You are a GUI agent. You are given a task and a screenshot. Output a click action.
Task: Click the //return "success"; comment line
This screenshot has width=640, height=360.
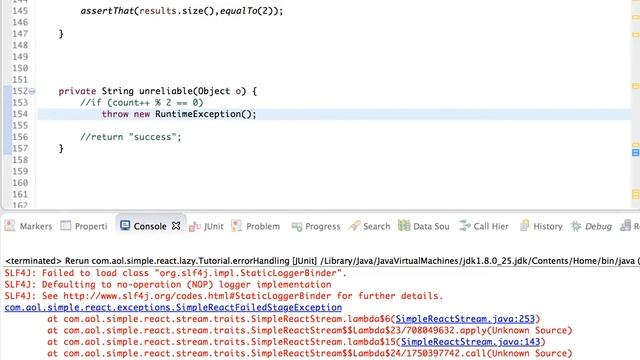coord(131,137)
